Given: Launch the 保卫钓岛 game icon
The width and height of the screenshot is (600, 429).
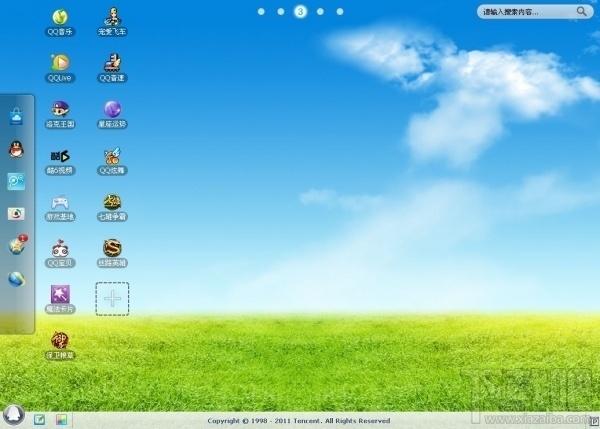Looking at the screenshot, I should coord(60,341).
